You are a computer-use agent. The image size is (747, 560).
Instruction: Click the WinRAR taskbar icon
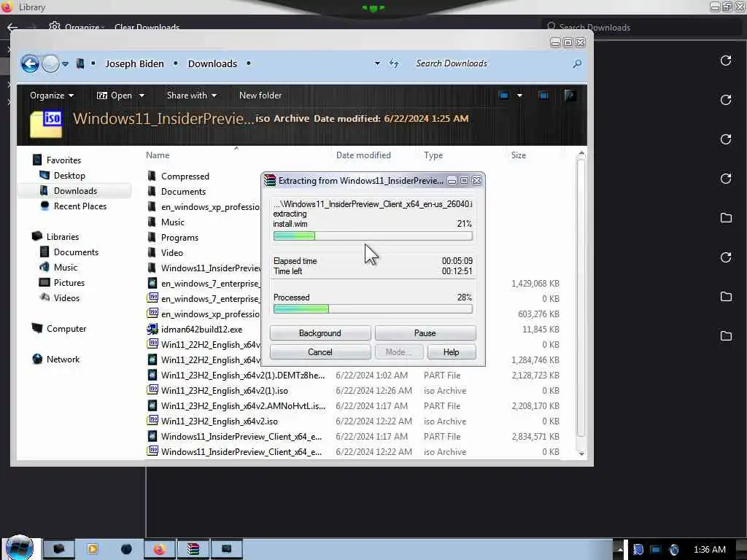point(193,549)
